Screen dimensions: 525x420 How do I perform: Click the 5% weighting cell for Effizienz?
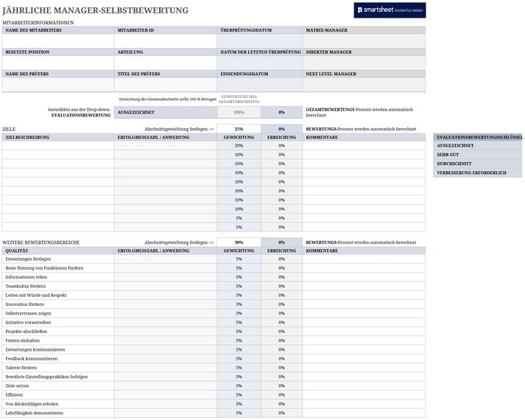pos(239,395)
